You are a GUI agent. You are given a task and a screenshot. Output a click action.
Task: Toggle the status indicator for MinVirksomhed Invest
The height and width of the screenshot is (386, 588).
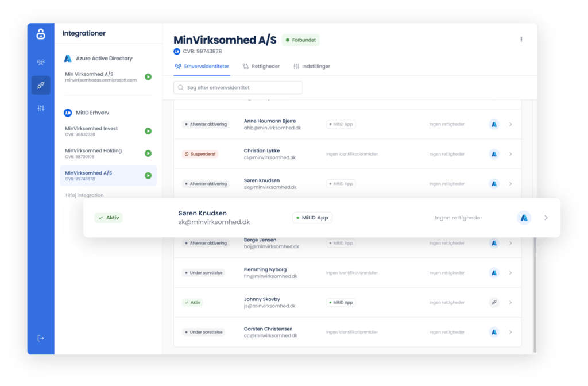pyautogui.click(x=149, y=130)
